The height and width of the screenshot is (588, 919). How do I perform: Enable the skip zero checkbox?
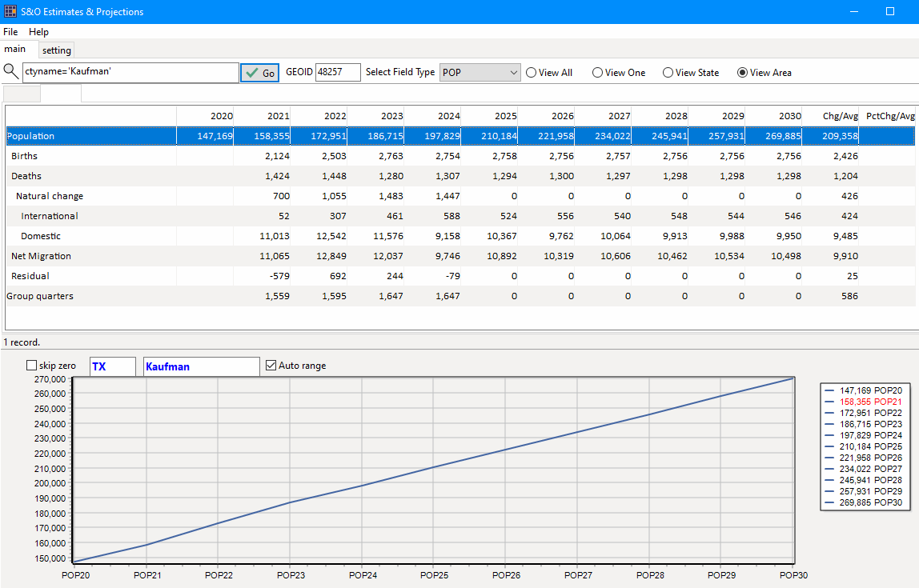click(32, 366)
